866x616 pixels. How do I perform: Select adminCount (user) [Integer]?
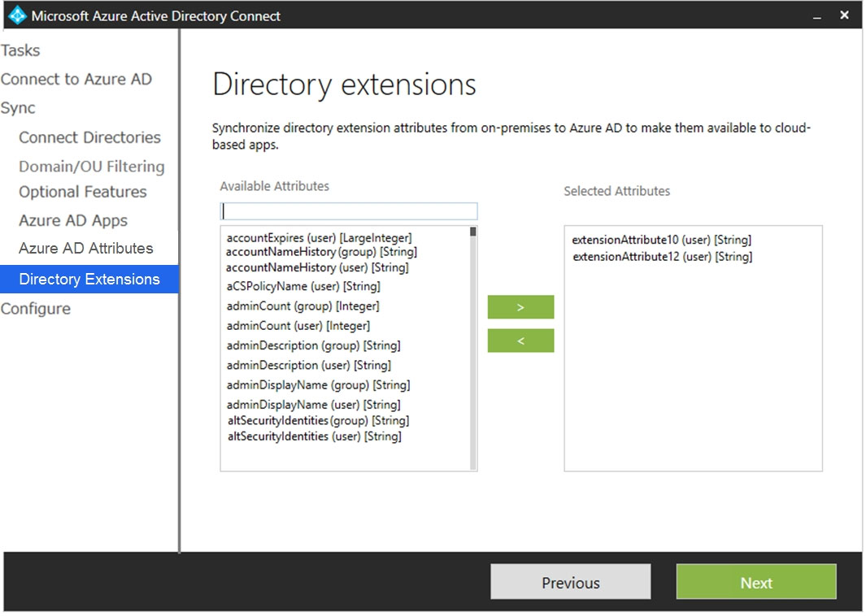point(298,326)
